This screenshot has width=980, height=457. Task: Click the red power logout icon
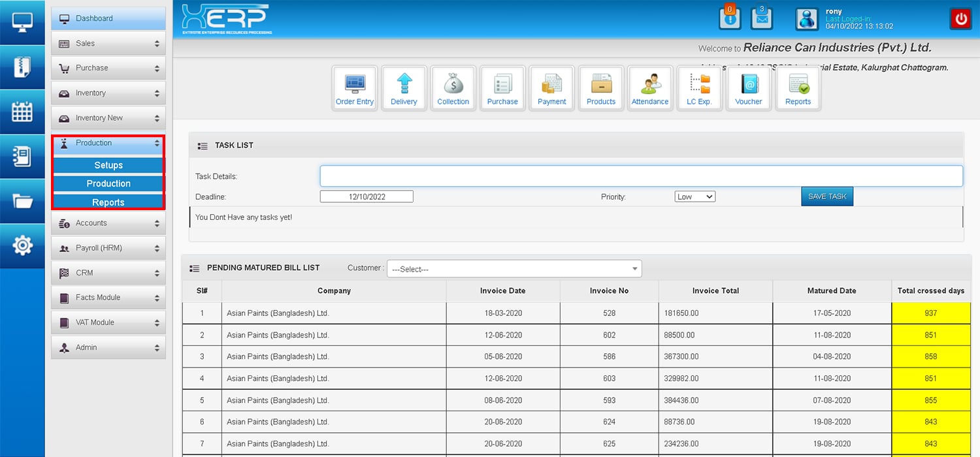point(960,19)
